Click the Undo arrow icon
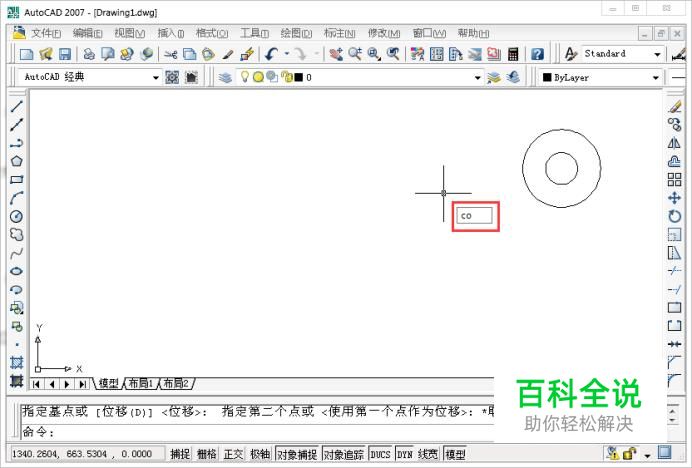The width and height of the screenshot is (692, 468). 271,54
